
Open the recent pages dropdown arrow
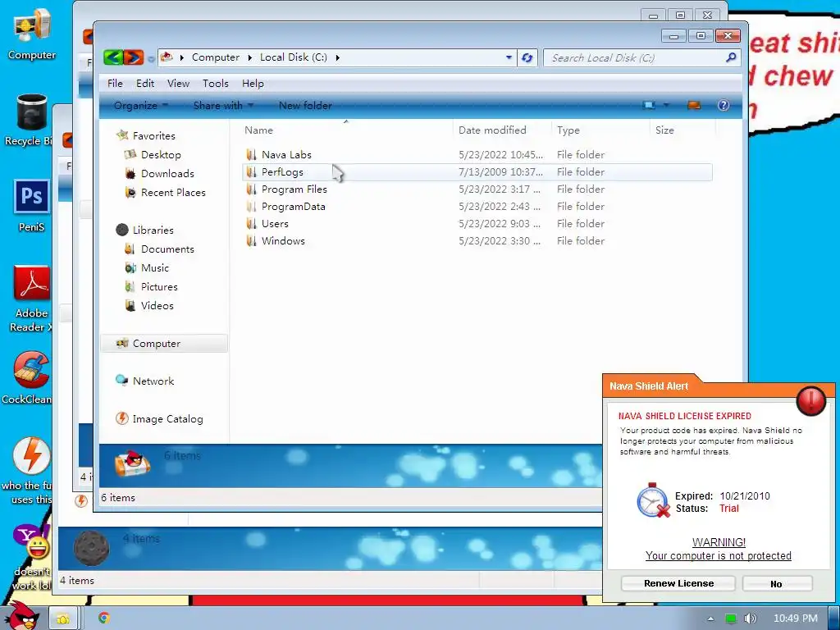pos(151,58)
